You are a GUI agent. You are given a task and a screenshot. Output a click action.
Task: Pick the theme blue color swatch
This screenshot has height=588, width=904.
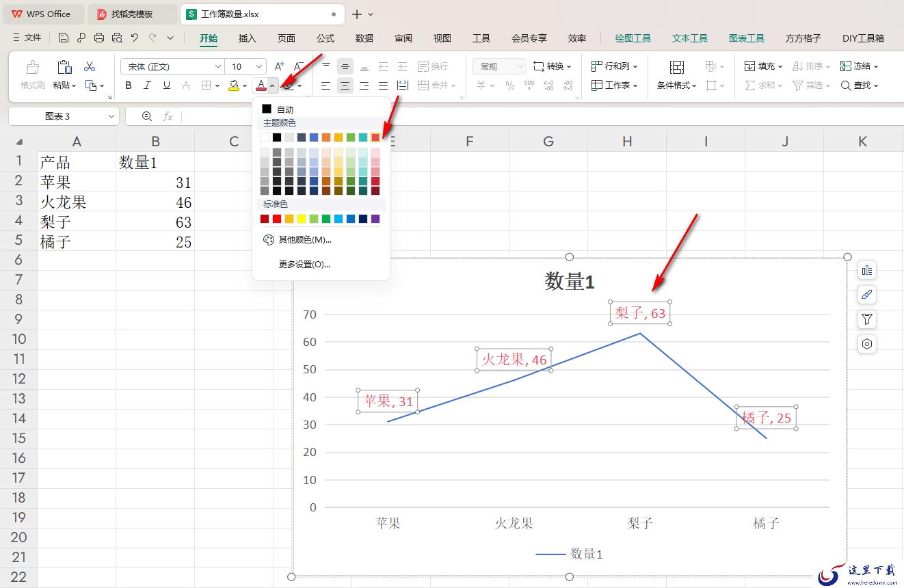[x=314, y=137]
